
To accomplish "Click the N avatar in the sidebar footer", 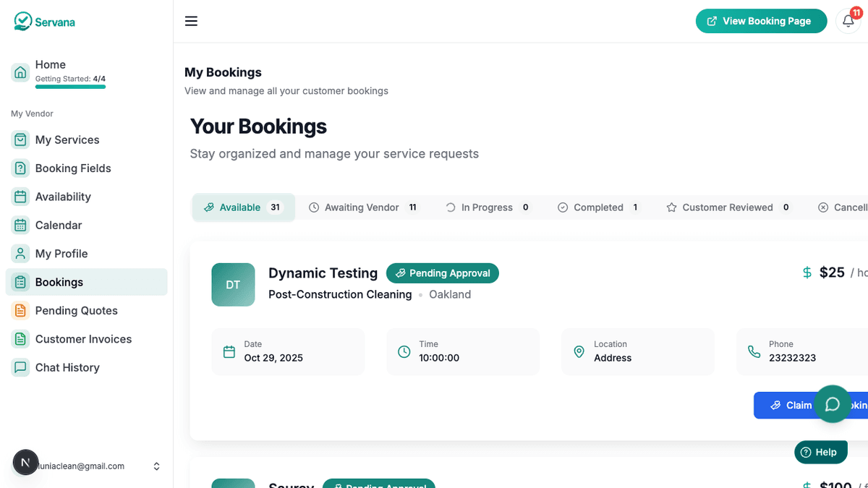I will 25,463.
